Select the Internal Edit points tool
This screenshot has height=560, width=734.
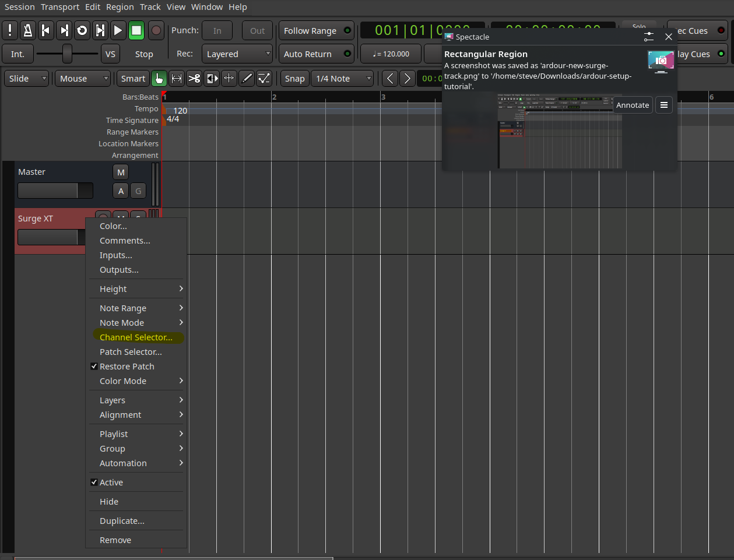264,78
